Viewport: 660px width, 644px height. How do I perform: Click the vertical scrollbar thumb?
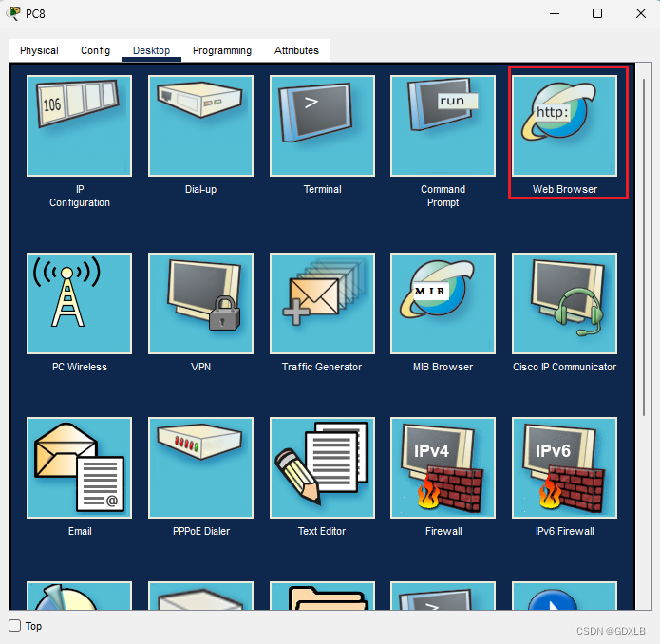point(644,247)
